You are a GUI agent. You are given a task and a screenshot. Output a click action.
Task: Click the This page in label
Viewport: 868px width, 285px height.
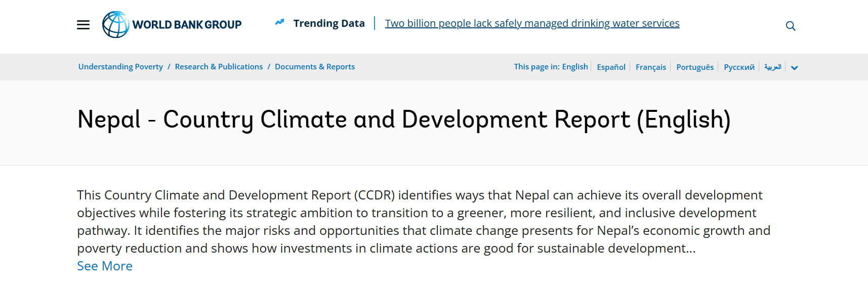[536, 67]
